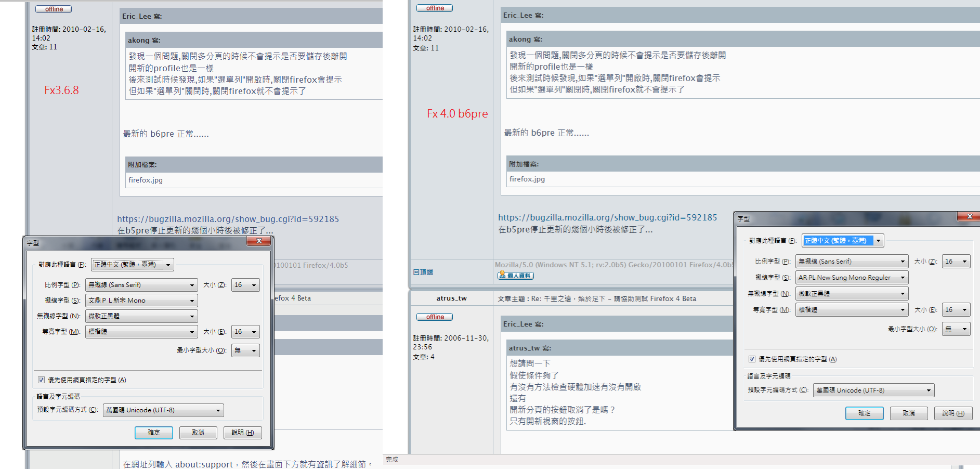Open 最小字型大小 dropdown in right 字型 dialog
Viewport: 980px width, 469px height.
point(956,329)
